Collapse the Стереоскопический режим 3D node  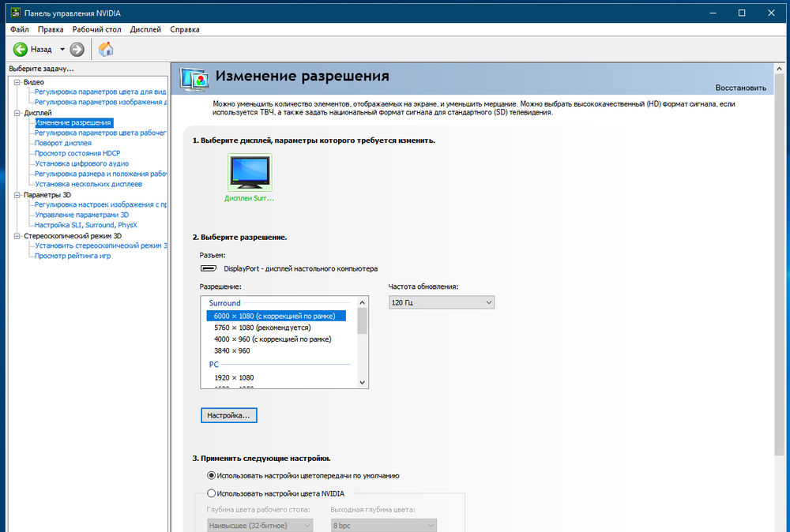point(17,235)
